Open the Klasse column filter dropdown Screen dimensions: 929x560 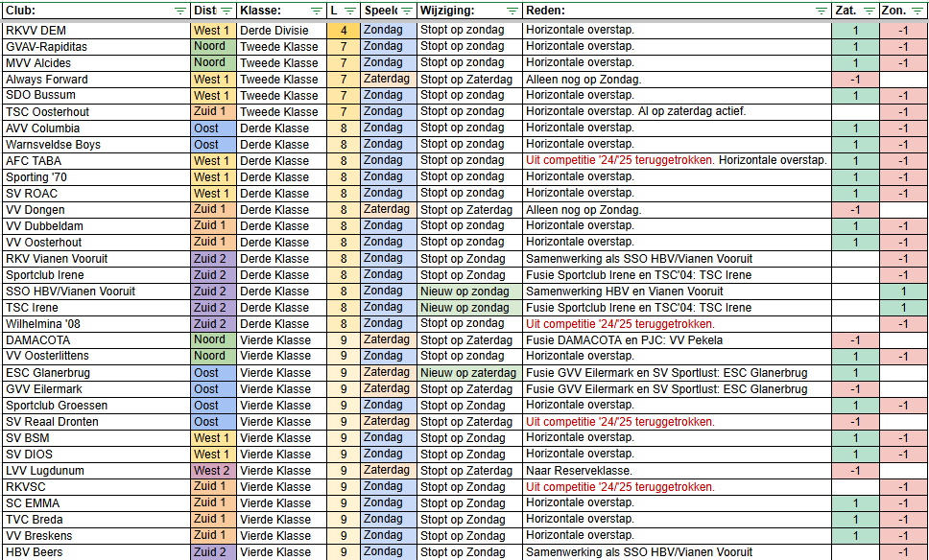pos(317,11)
